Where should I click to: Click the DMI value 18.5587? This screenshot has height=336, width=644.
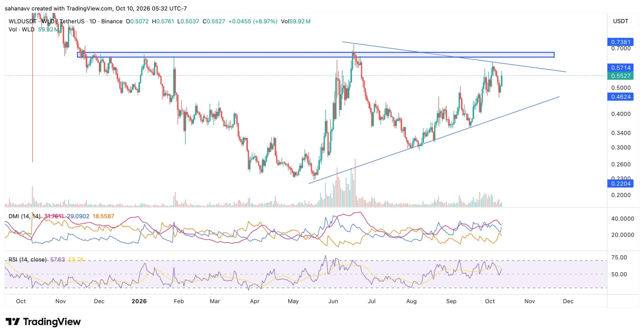pyautogui.click(x=103, y=216)
